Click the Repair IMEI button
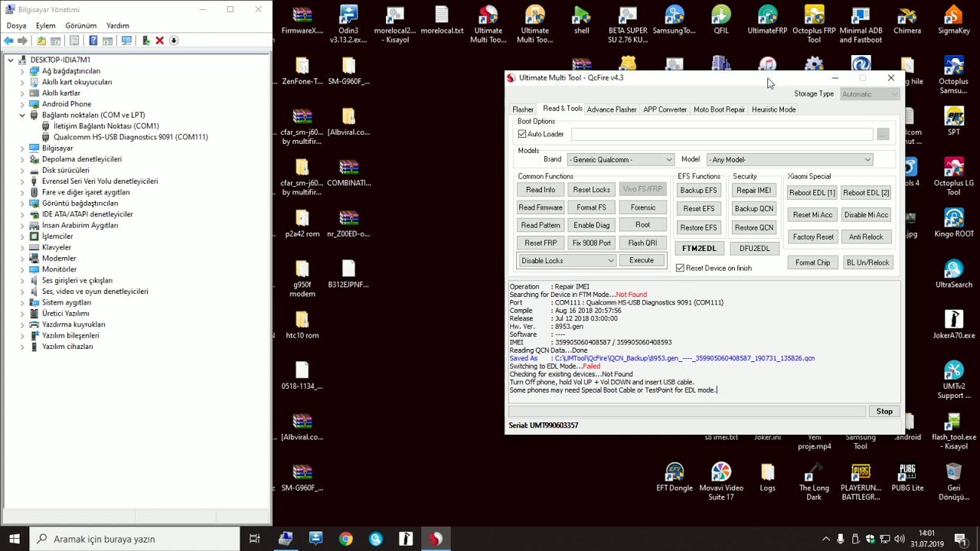The image size is (980, 551). point(754,191)
